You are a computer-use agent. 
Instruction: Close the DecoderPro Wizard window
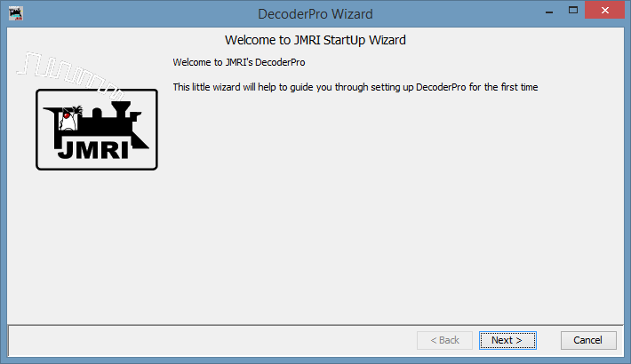[604, 11]
